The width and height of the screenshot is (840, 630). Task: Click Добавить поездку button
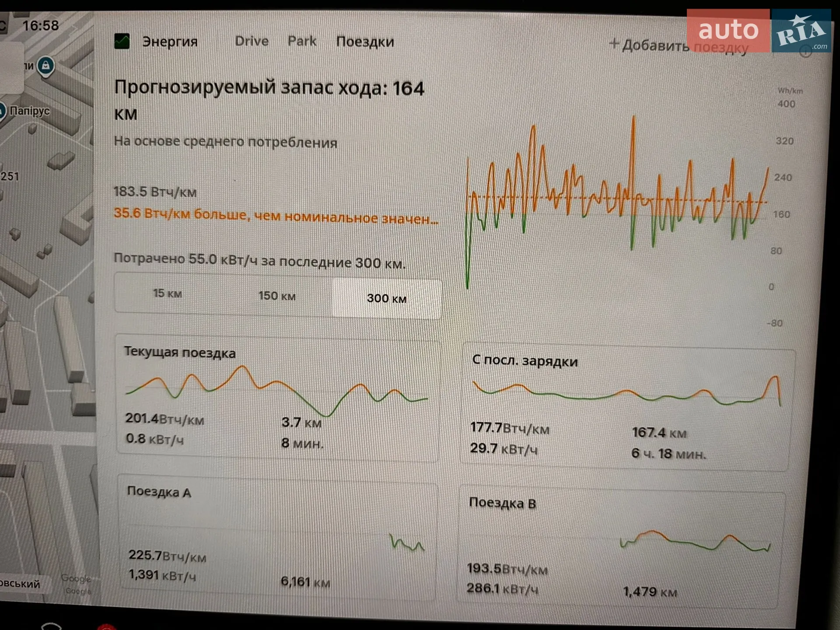(678, 45)
